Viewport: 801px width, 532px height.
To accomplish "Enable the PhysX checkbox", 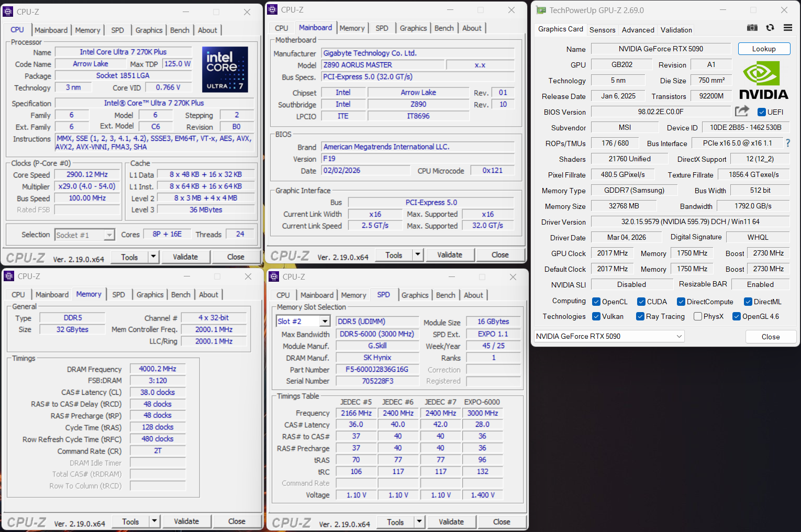I will (x=697, y=316).
